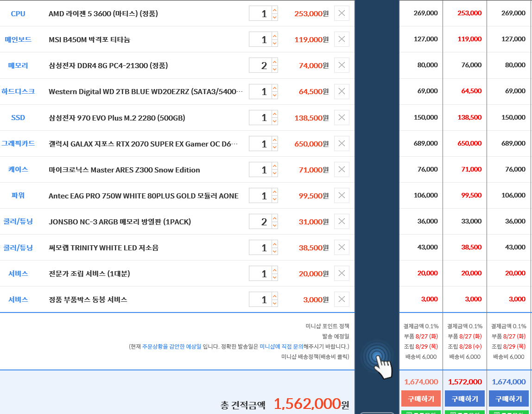Open the 메인보드 category link
This screenshot has width=532, height=414.
click(x=18, y=39)
